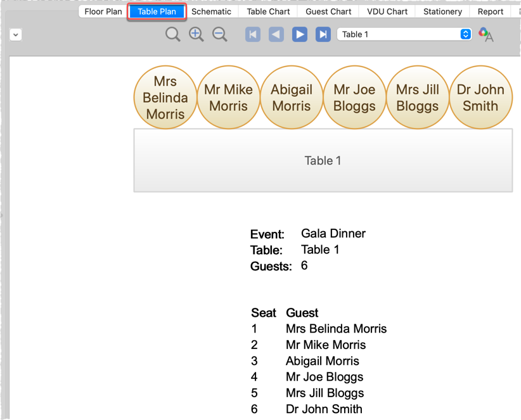
Task: Open the Guest Chart view
Action: [x=328, y=11]
